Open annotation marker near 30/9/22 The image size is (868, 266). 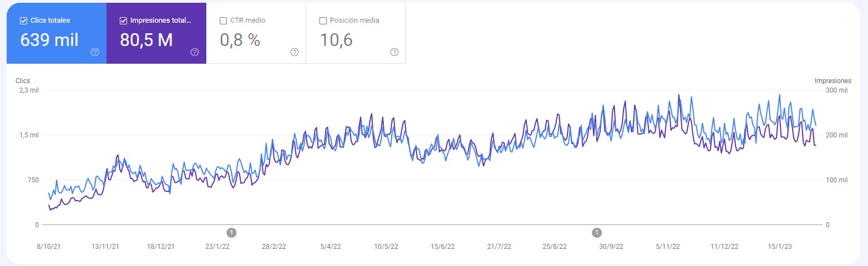[597, 232]
